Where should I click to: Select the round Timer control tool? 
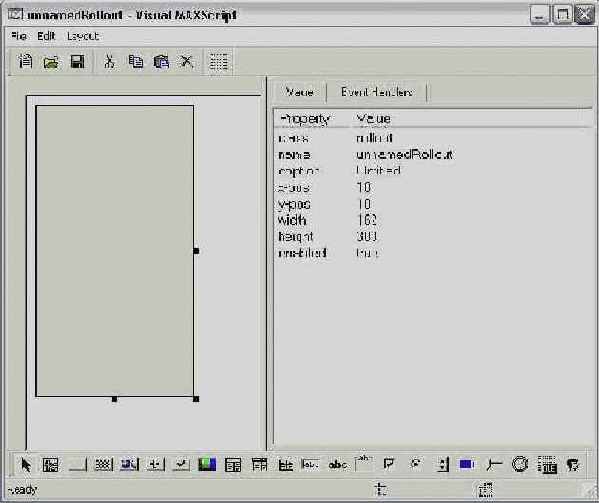pyautogui.click(x=520, y=464)
